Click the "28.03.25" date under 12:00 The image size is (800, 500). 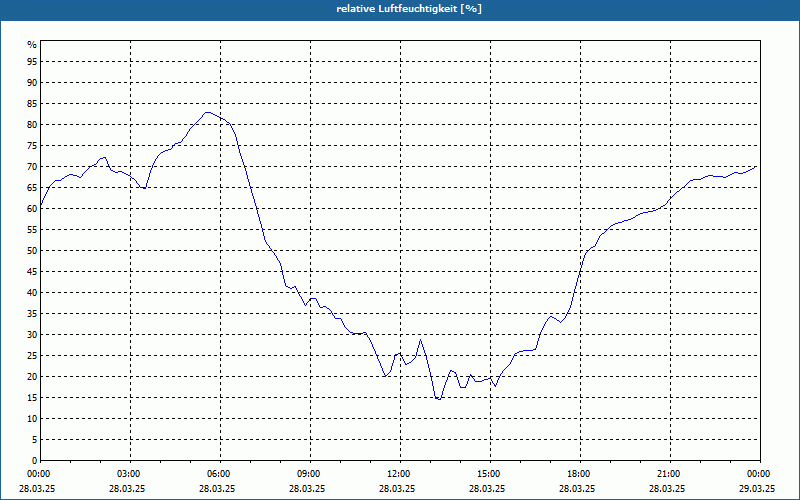pos(397,489)
